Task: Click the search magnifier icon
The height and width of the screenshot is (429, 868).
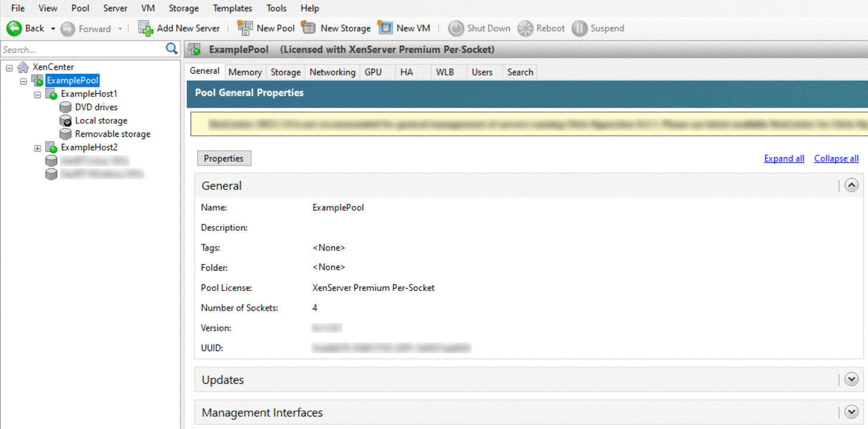Action: (x=171, y=49)
